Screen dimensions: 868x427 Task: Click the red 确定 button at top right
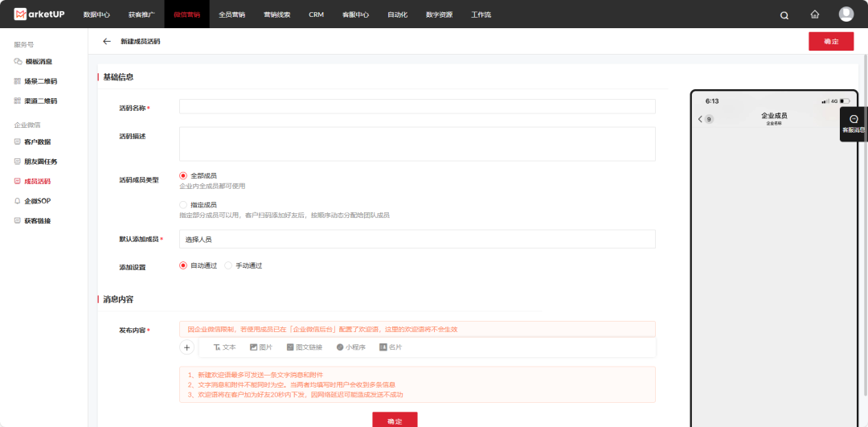[x=831, y=42]
